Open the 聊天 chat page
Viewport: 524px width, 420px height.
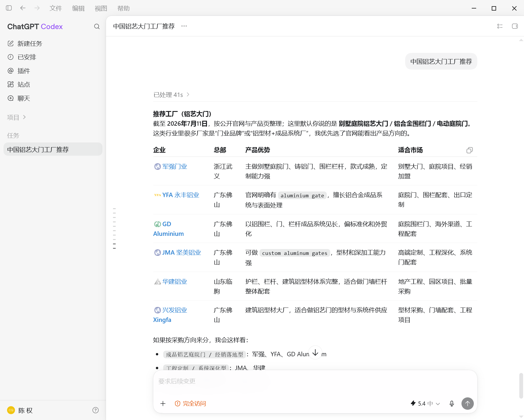[x=53, y=98]
